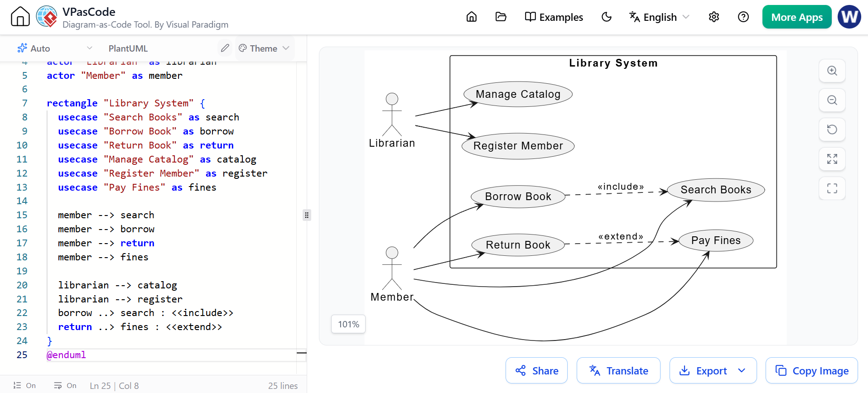Click the Member actor figure
Screen dimensions: 868x393
392,268
